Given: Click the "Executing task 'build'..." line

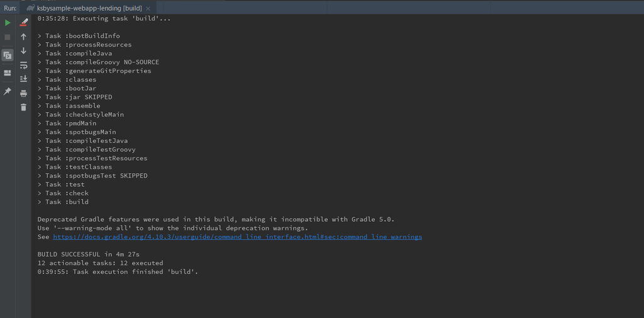Looking at the screenshot, I should [x=104, y=18].
